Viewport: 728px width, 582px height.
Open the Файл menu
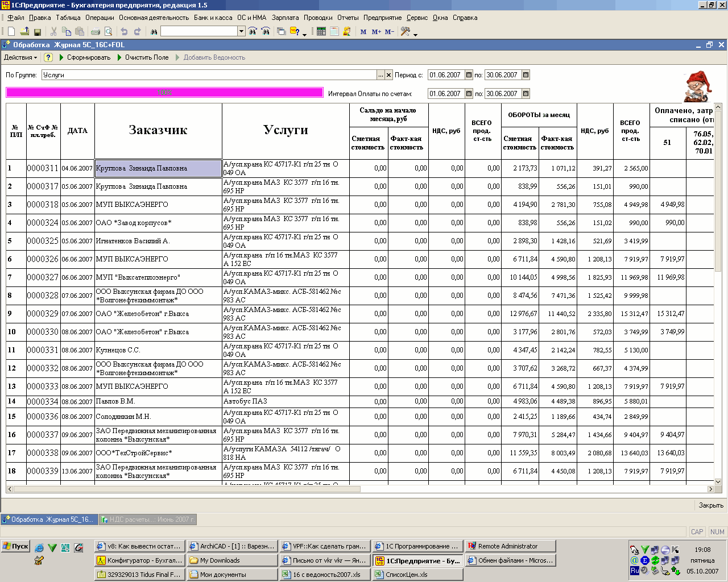pyautogui.click(x=16, y=18)
